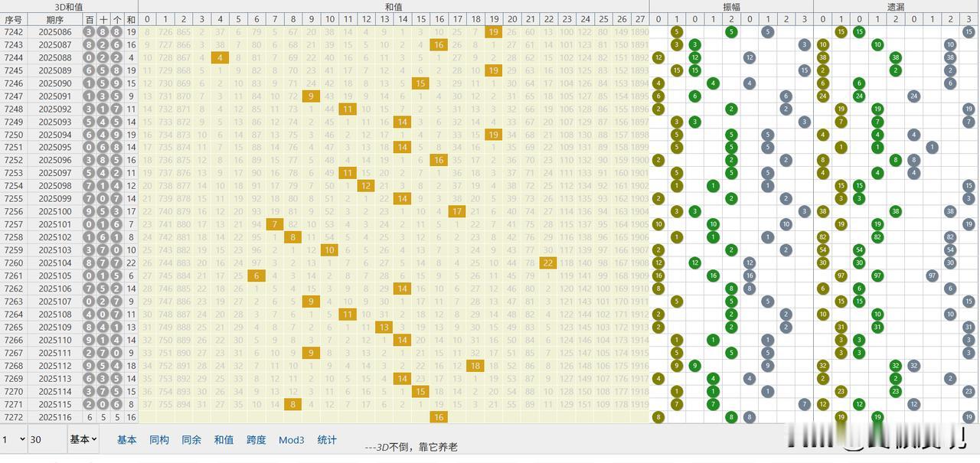The height and width of the screenshot is (463, 980).
Task: Select the 个 units column header
Action: [x=117, y=19]
